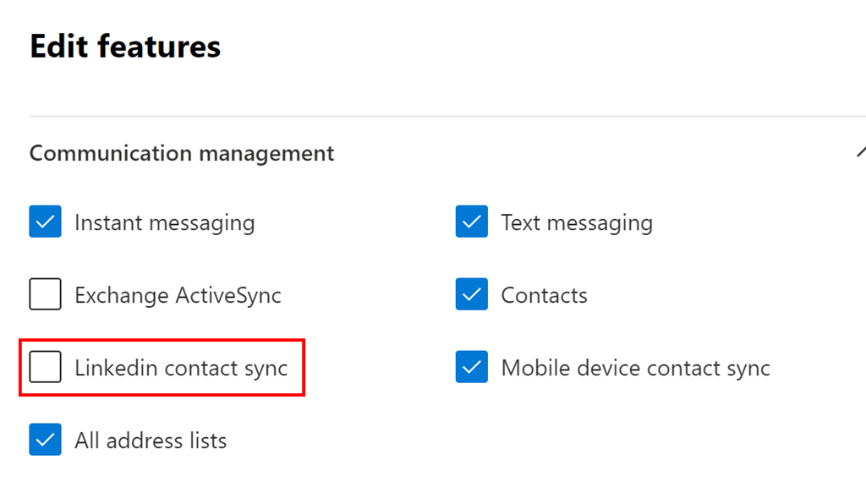Click the "Contacts" label text
Image resolution: width=866 pixels, height=504 pixels.
coord(544,296)
